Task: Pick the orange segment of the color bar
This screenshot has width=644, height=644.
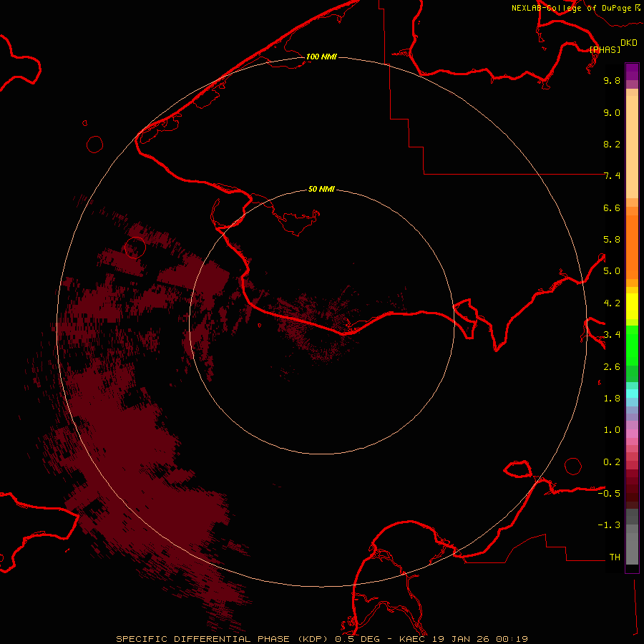Action: (x=632, y=247)
